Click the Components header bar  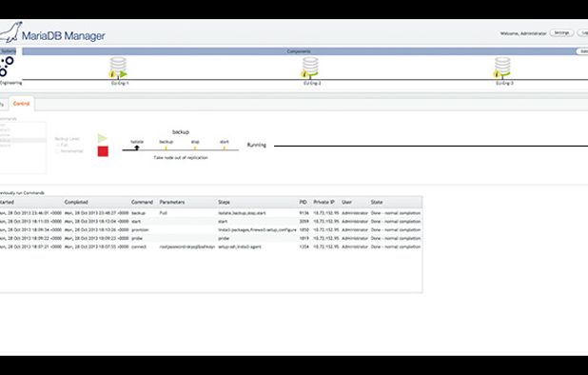point(299,51)
